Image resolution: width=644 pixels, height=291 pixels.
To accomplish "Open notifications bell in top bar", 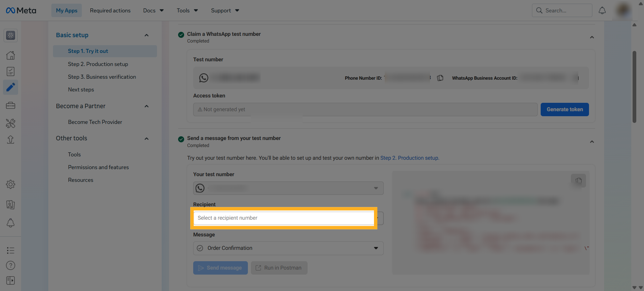I will click(602, 10).
